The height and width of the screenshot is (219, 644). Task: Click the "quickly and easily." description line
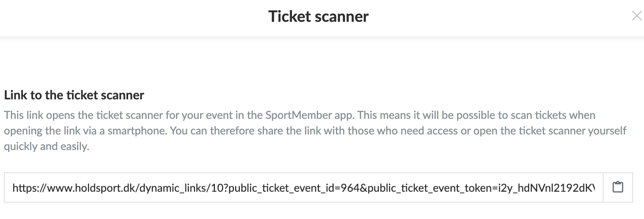pyautogui.click(x=47, y=147)
